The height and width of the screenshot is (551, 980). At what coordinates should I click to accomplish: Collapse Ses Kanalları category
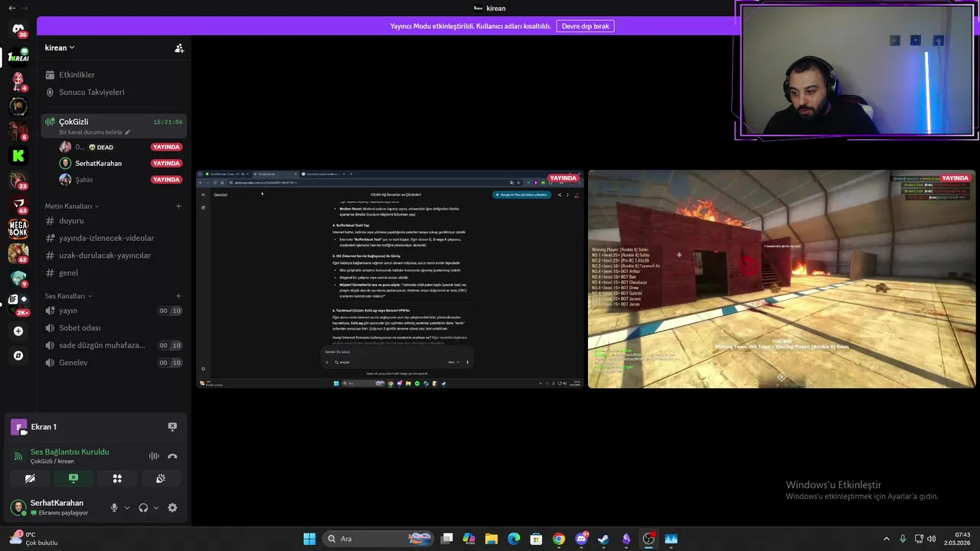point(68,295)
